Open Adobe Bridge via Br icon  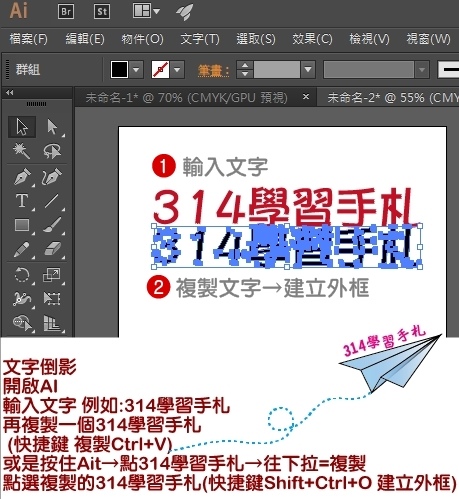point(66,12)
